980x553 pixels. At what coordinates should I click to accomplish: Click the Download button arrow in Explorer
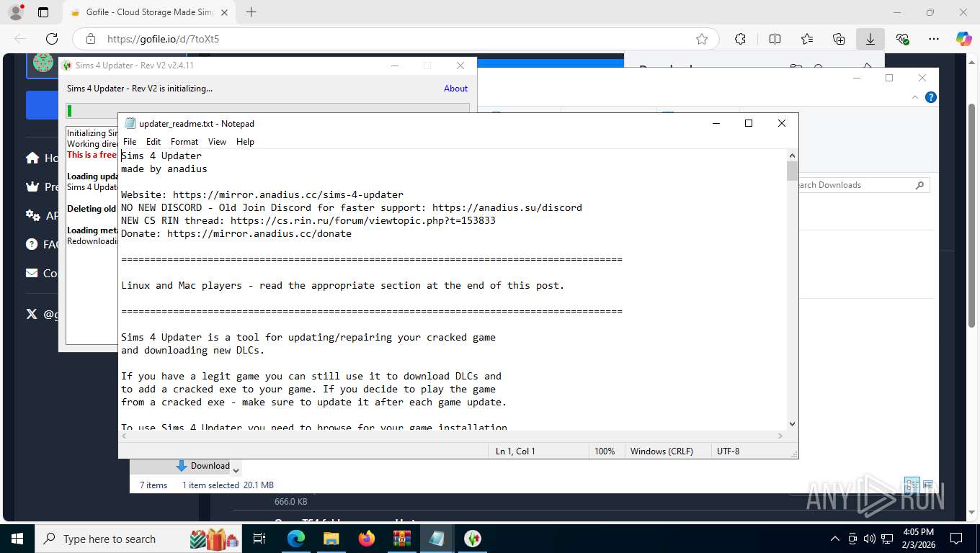(182, 466)
